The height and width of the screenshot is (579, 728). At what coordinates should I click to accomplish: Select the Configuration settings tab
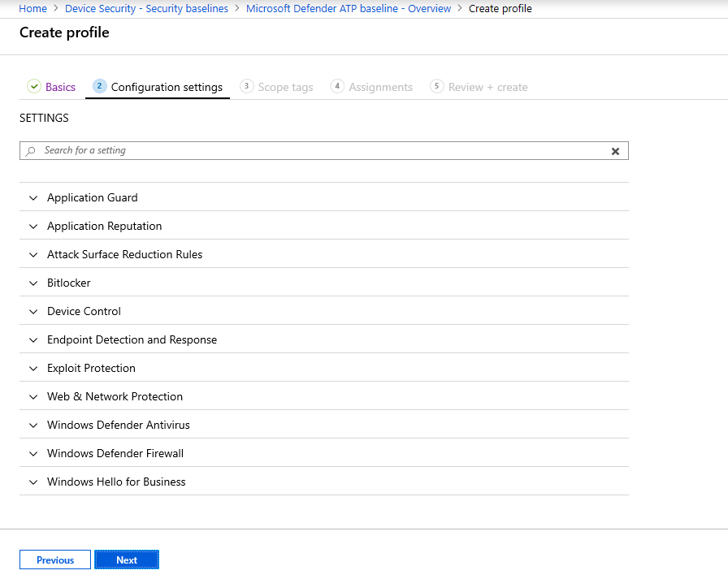click(x=167, y=87)
